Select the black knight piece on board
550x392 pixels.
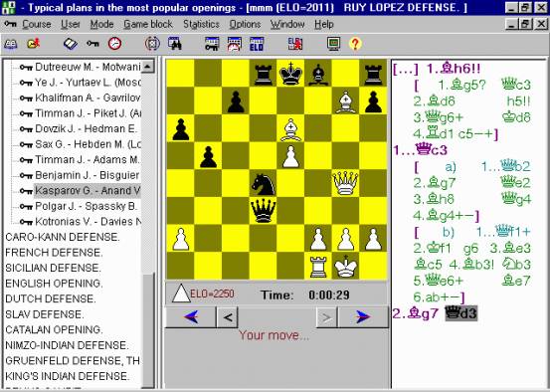(263, 184)
